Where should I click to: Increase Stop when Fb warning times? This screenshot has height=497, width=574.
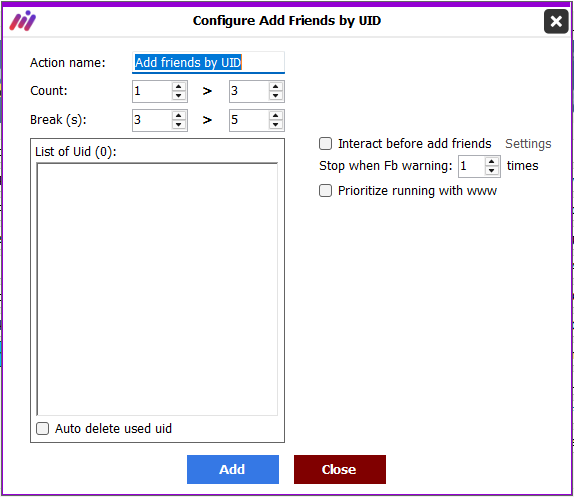[x=492, y=162]
